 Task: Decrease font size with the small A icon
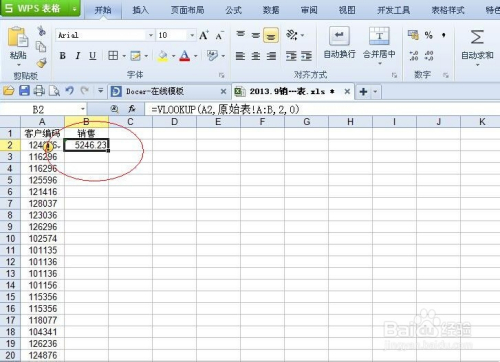219,35
